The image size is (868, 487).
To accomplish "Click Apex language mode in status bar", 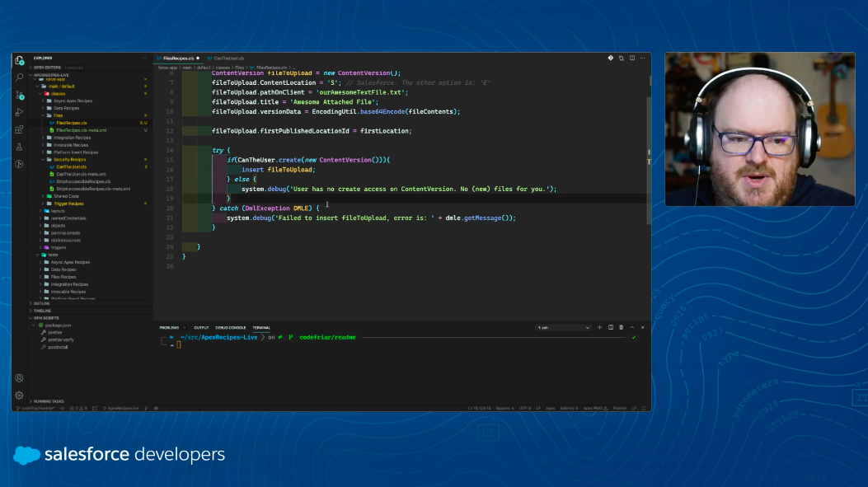I will tap(551, 409).
